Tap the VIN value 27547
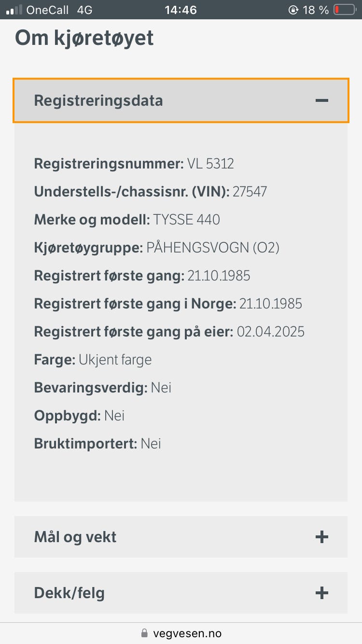This screenshot has height=644, width=362. 250,192
